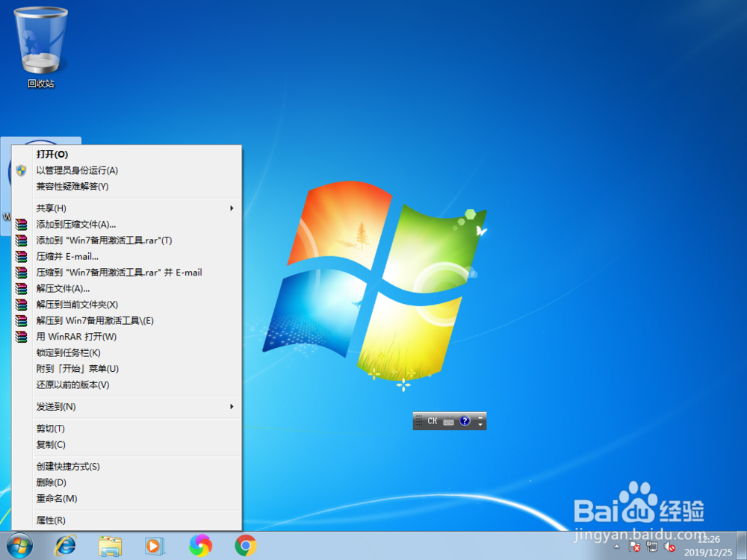Click the language bar help icon
Image resolution: width=747 pixels, height=560 pixels.
(x=465, y=421)
